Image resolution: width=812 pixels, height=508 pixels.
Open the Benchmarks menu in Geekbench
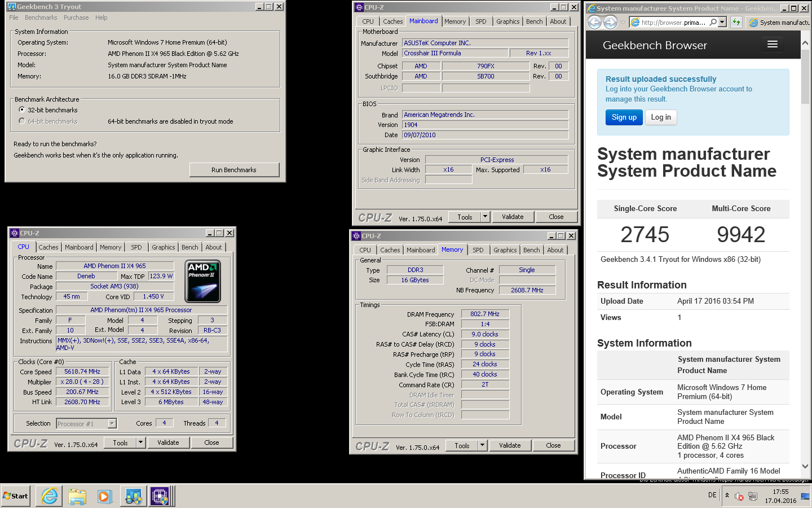click(41, 17)
